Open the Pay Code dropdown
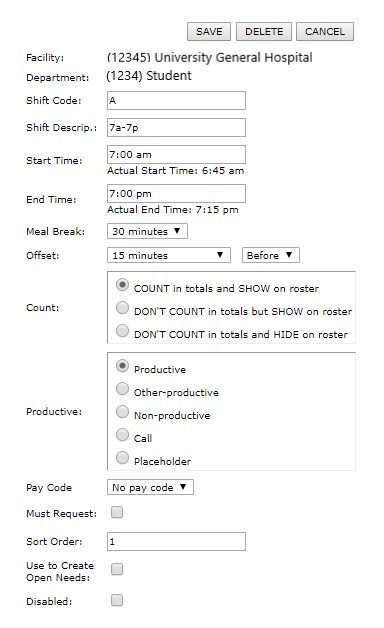The width and height of the screenshot is (384, 628). [150, 487]
